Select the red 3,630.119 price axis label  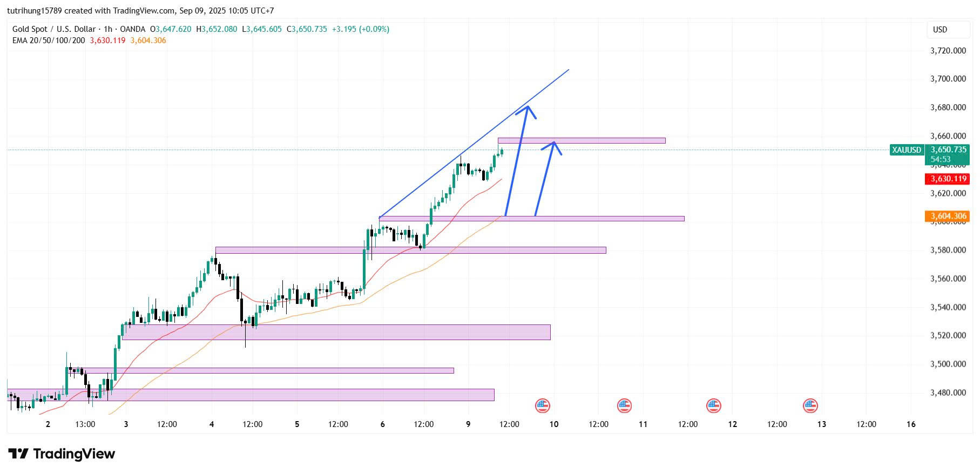[948, 179]
